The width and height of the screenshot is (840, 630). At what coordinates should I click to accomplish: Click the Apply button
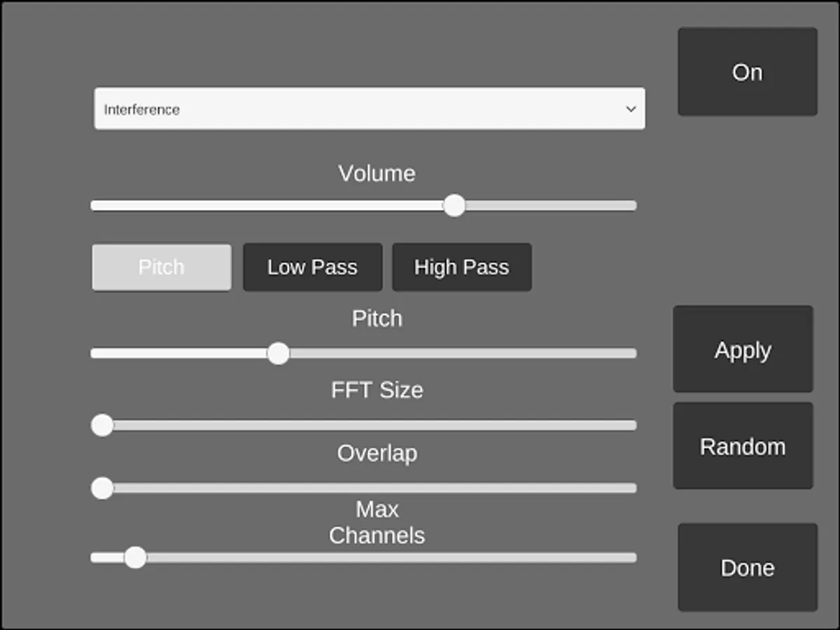tap(743, 349)
